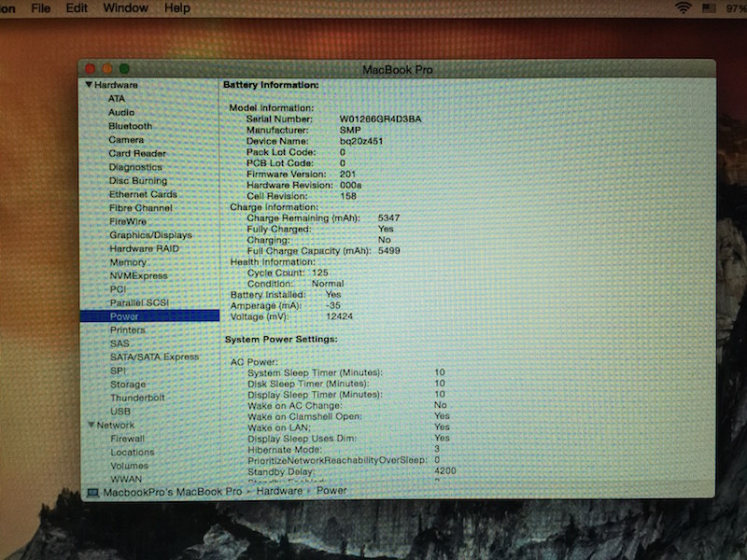The width and height of the screenshot is (747, 560).
Task: Open the Window menu
Action: [126, 8]
